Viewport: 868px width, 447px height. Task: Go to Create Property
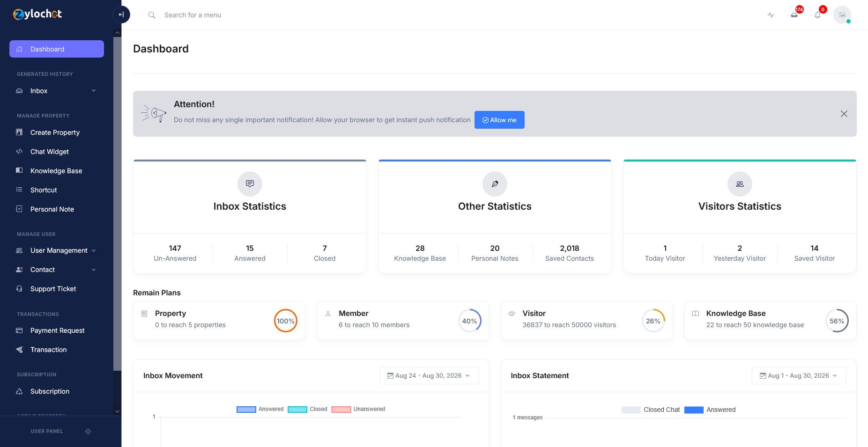57,132
